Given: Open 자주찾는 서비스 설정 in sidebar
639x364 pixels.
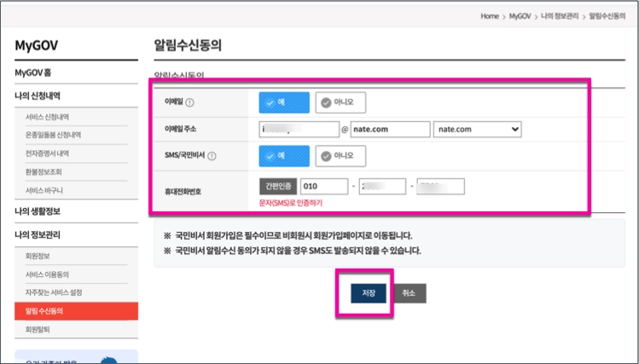Looking at the screenshot, I should 54,292.
